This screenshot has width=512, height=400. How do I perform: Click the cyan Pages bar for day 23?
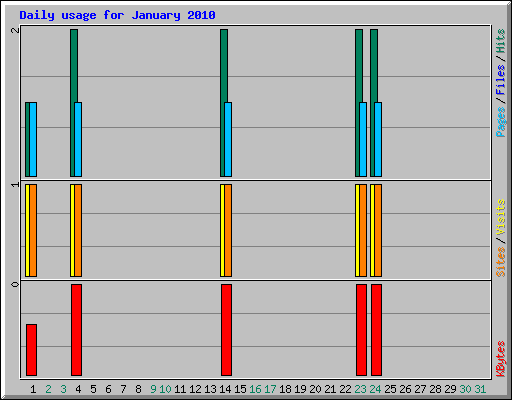click(363, 139)
